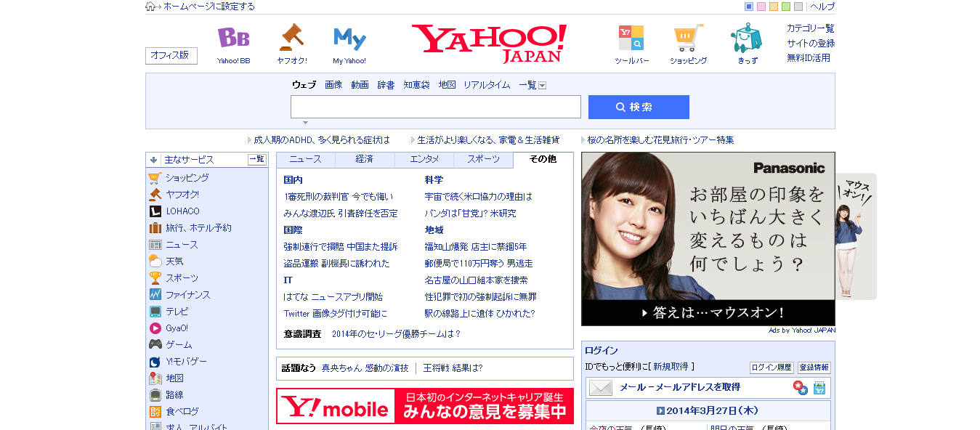Viewport: 980px width, 430px height.
Task: Select the green theme color swatch
Action: point(786,7)
